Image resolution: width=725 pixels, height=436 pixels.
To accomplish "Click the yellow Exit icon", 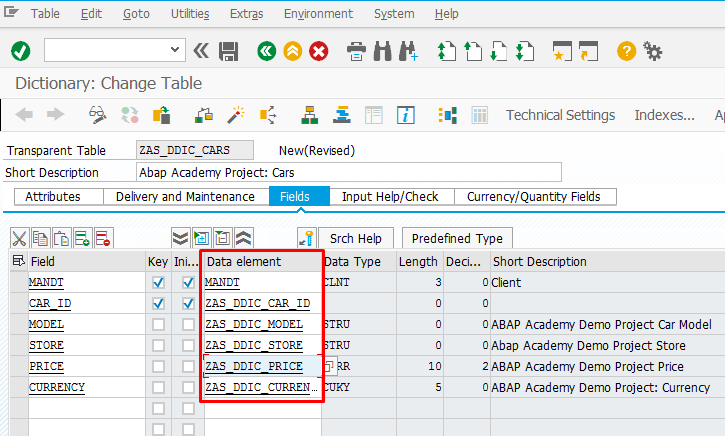I will pos(293,51).
